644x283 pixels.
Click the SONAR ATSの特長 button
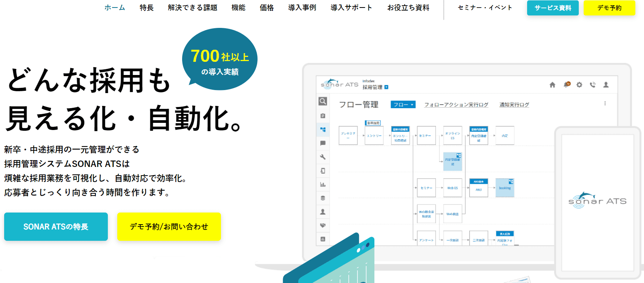tap(56, 226)
